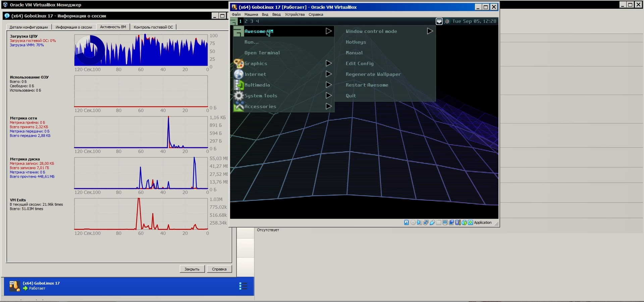
Task: Expand the Graphics submenu arrow
Action: 329,63
